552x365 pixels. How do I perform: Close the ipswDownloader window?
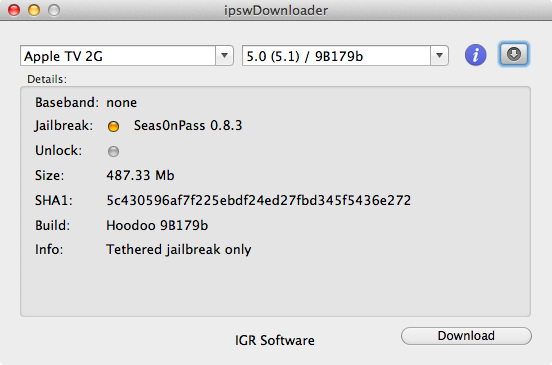tap(14, 10)
